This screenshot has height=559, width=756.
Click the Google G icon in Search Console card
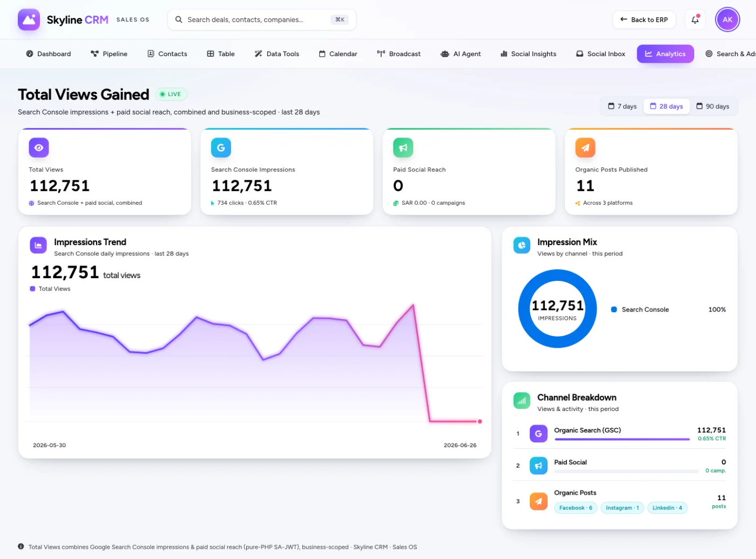pos(221,147)
